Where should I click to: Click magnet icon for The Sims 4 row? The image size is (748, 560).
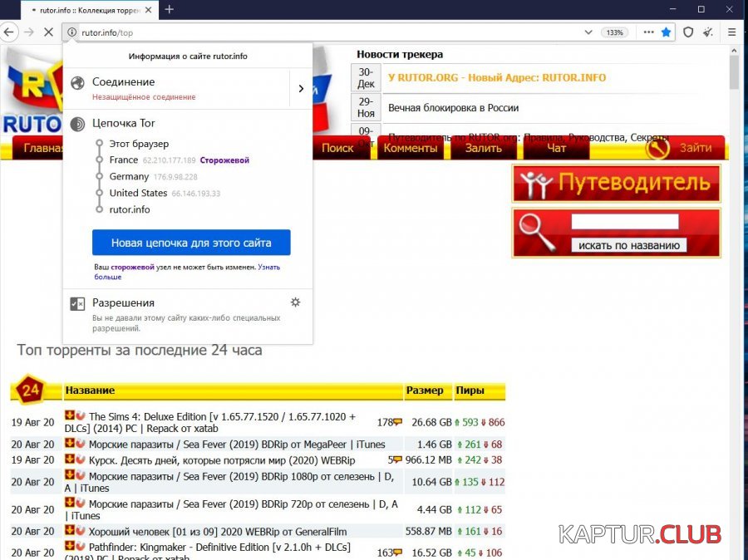click(x=80, y=415)
